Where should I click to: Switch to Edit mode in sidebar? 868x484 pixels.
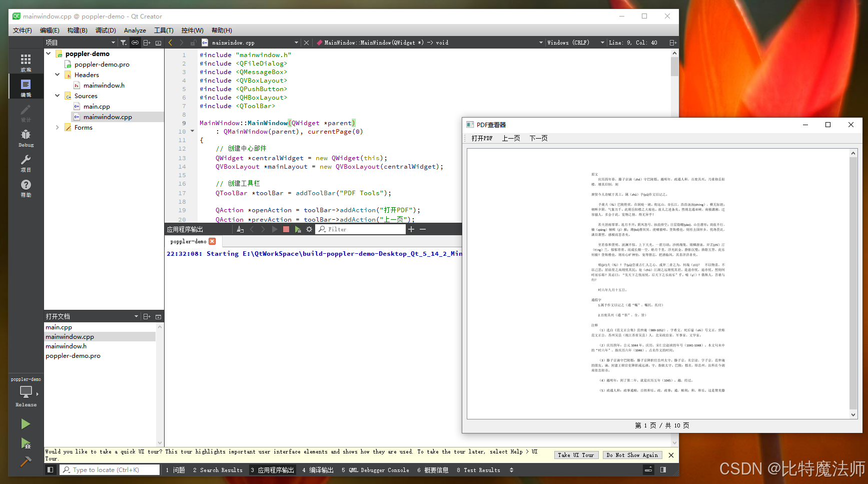[26, 88]
